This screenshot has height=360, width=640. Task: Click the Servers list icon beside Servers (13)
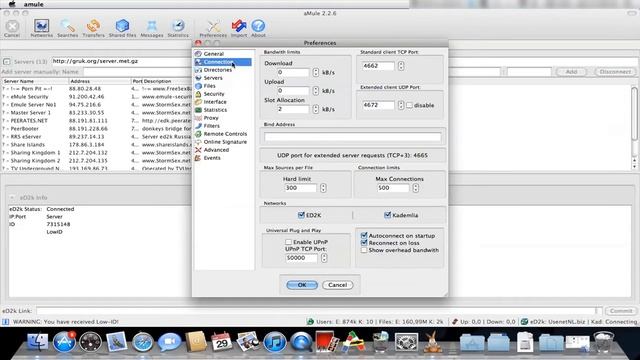pos(7,62)
